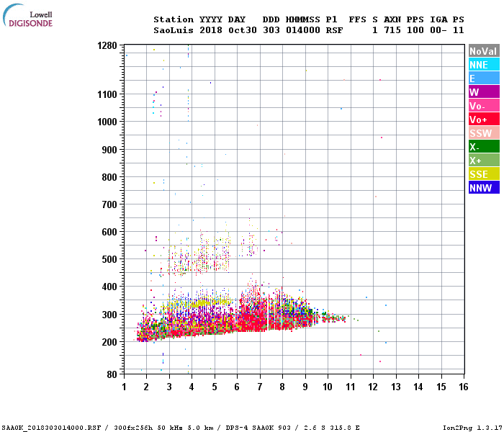The width and height of the screenshot is (504, 432).
Task: Click the Lowell Digisonde logo
Action: [x=27, y=15]
